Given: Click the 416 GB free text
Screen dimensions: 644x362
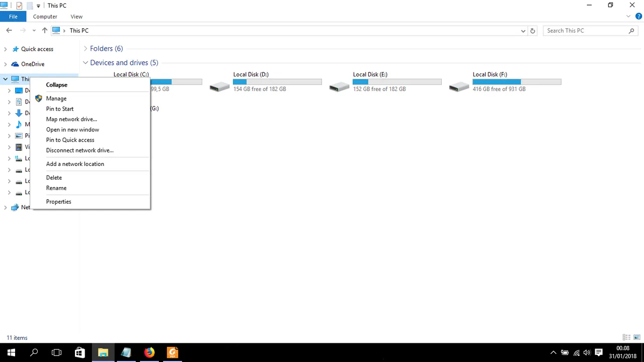Looking at the screenshot, I should click(x=499, y=89).
